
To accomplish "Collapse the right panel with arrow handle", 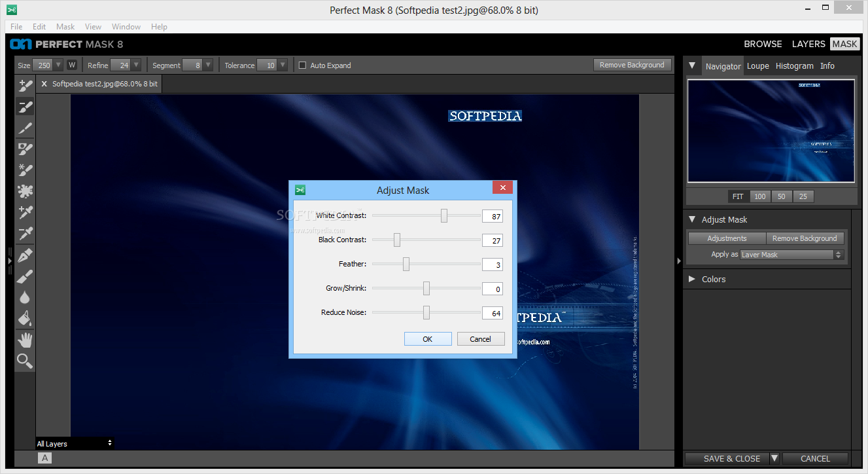I will 678,261.
